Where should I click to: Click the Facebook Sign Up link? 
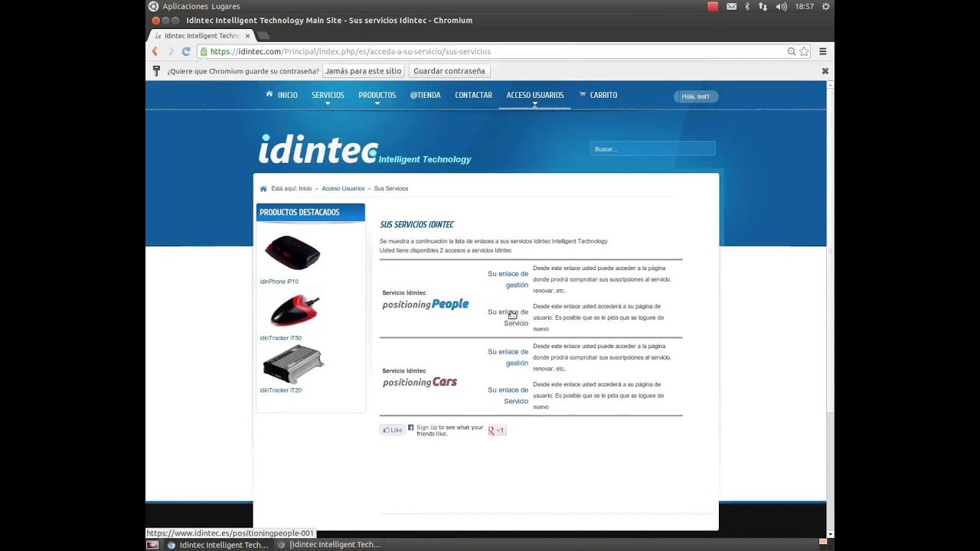click(427, 427)
